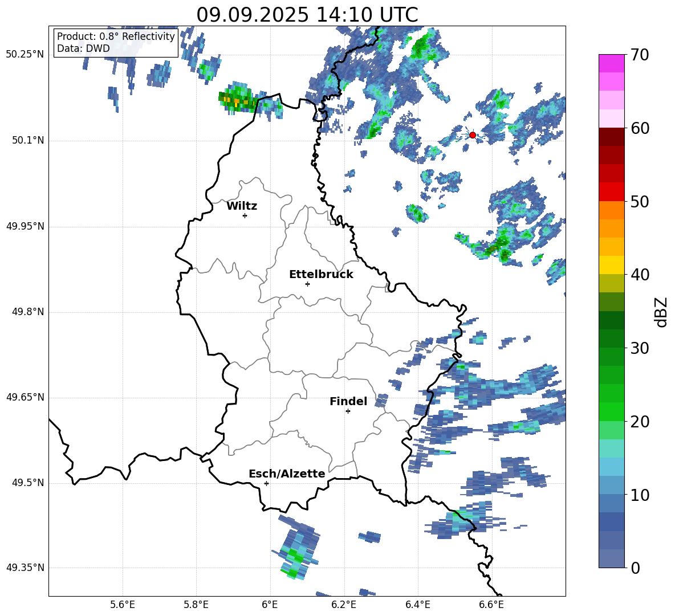This screenshot has height=616, width=675.
Task: Click the 49.35°N latitude label
Action: [25, 568]
